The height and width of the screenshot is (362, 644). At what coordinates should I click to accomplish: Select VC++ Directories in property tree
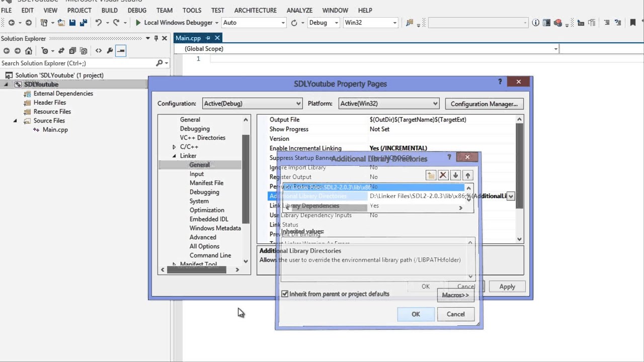click(203, 138)
